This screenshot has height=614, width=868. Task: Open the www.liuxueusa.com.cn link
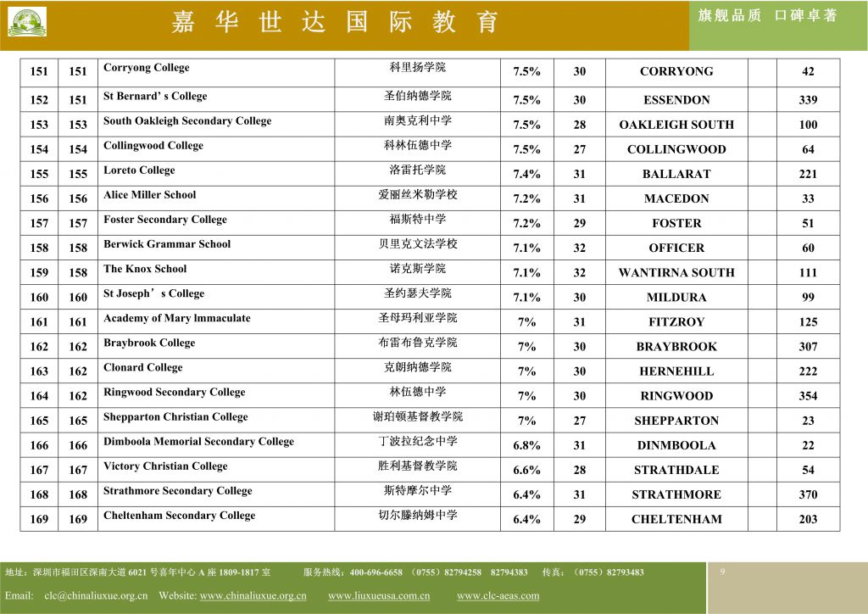click(379, 595)
